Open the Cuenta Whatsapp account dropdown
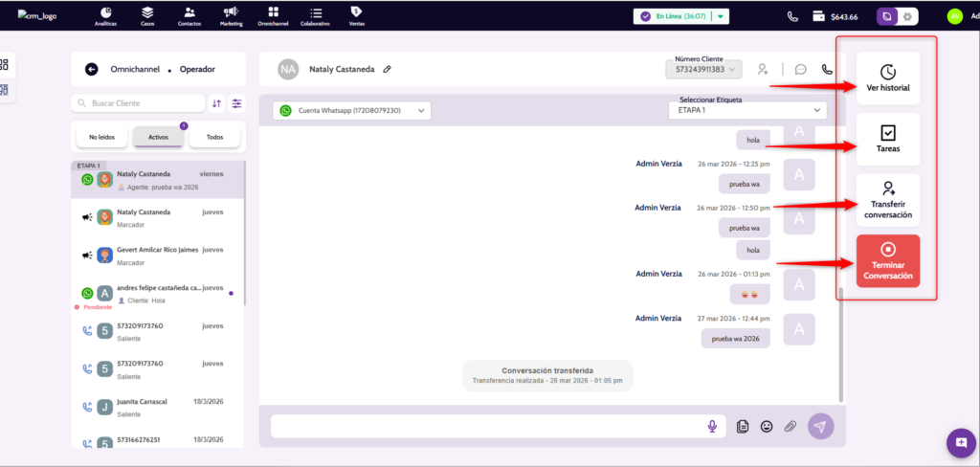980x467 pixels. click(351, 111)
